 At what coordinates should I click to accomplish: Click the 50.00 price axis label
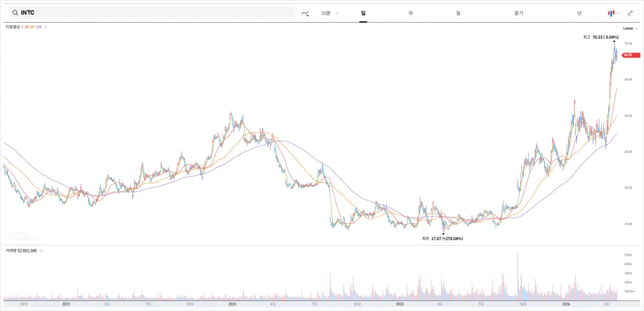628,116
